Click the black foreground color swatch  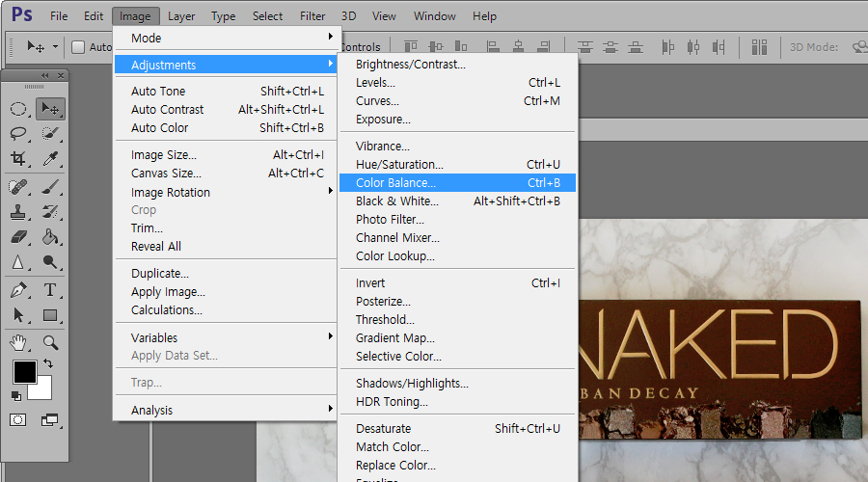(x=24, y=372)
